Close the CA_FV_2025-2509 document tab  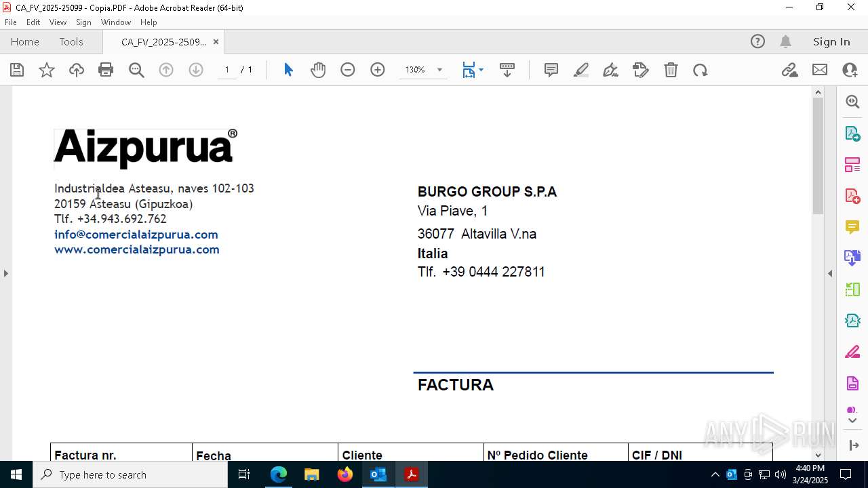216,42
